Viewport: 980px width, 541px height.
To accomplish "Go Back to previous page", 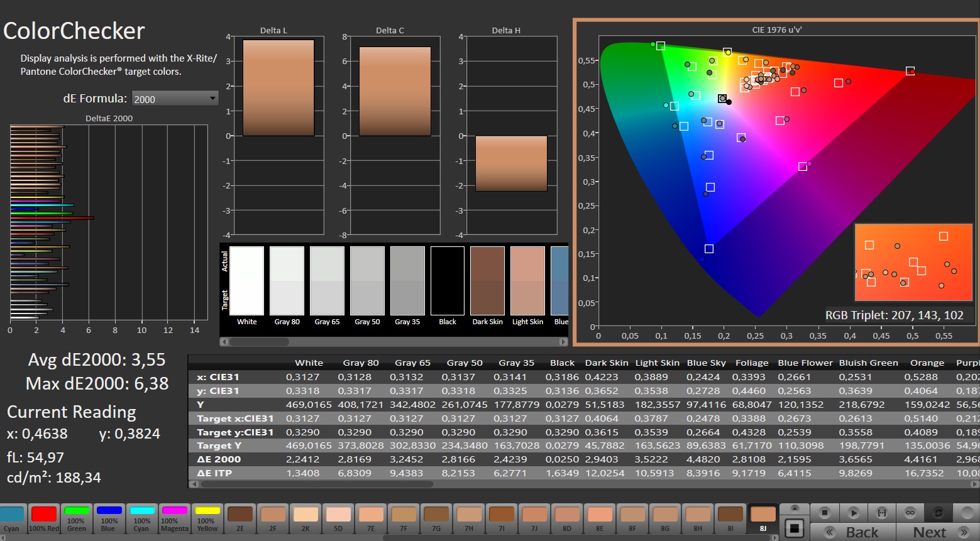I will (x=853, y=532).
